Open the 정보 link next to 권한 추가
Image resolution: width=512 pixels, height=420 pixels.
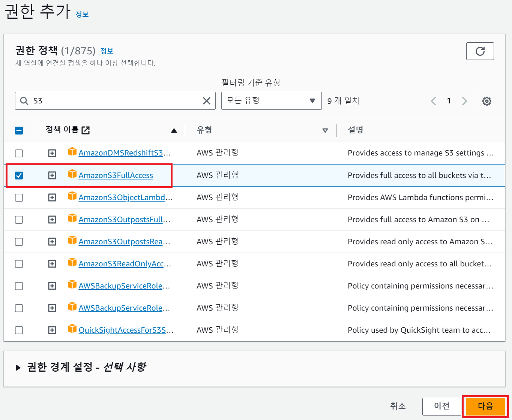pos(82,14)
